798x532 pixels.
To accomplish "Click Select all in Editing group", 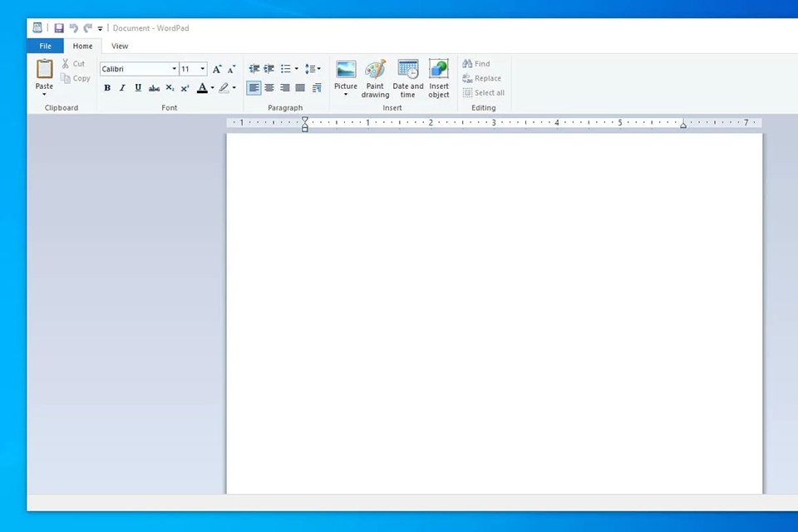I will coord(488,92).
